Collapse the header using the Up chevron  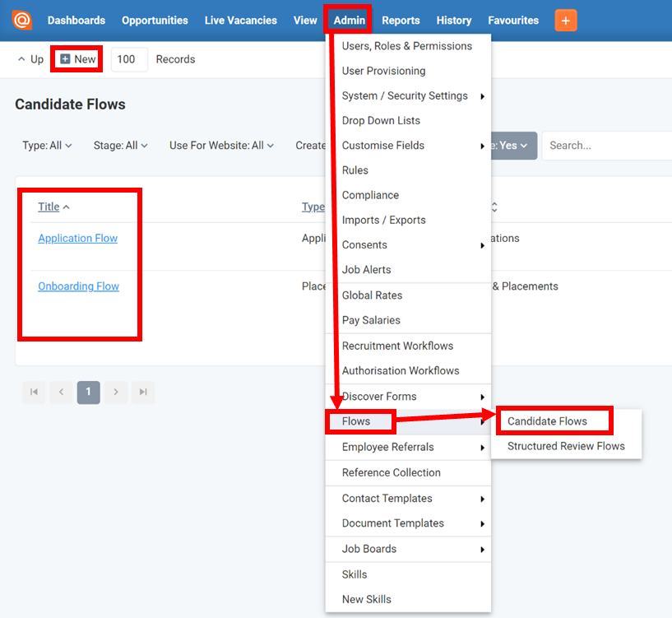pos(26,58)
